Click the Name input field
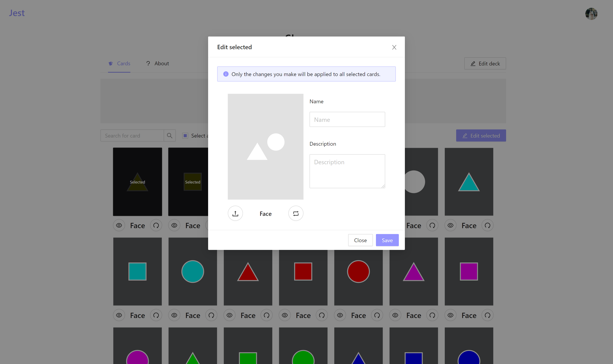Image resolution: width=613 pixels, height=364 pixels. [347, 119]
